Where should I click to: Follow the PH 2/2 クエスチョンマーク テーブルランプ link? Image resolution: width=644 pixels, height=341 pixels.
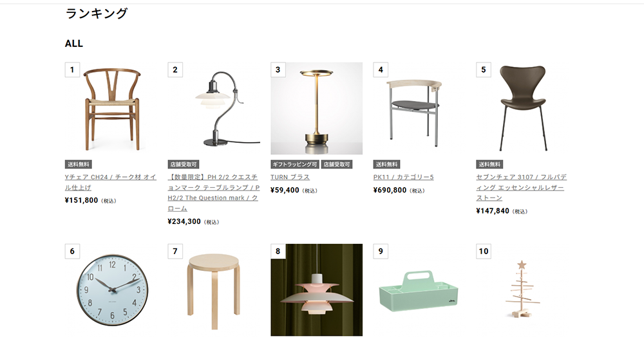[214, 193]
